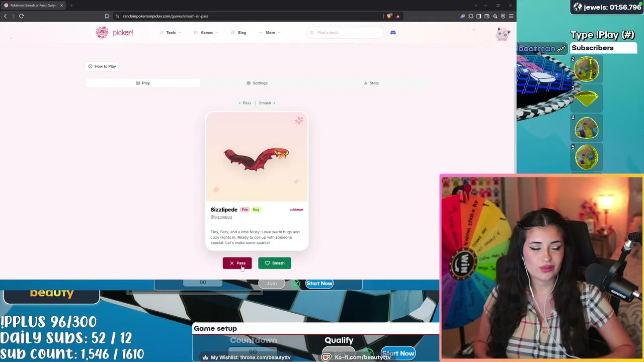The width and height of the screenshot is (644, 362).
Task: Click the Sizzlipede Pokémon image
Action: [x=257, y=158]
